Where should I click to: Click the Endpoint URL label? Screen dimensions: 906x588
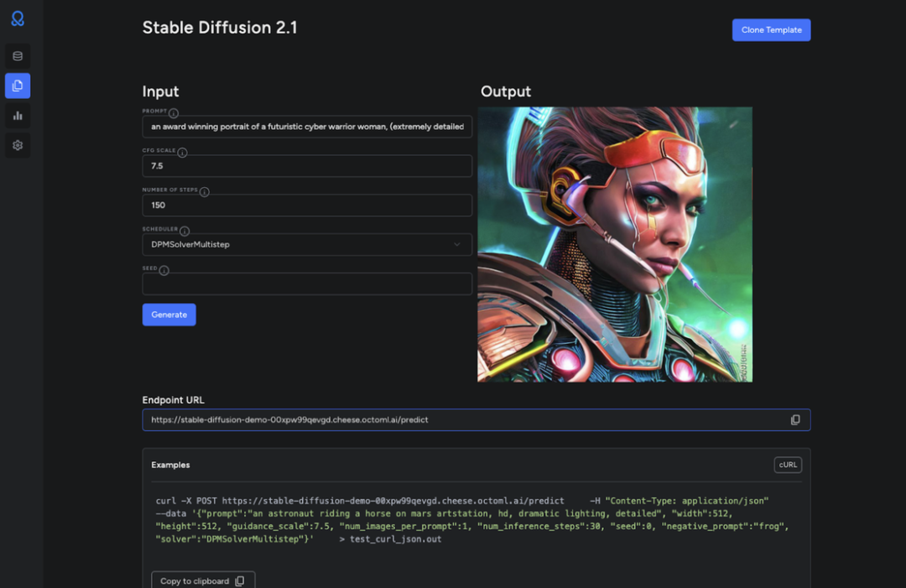click(174, 400)
